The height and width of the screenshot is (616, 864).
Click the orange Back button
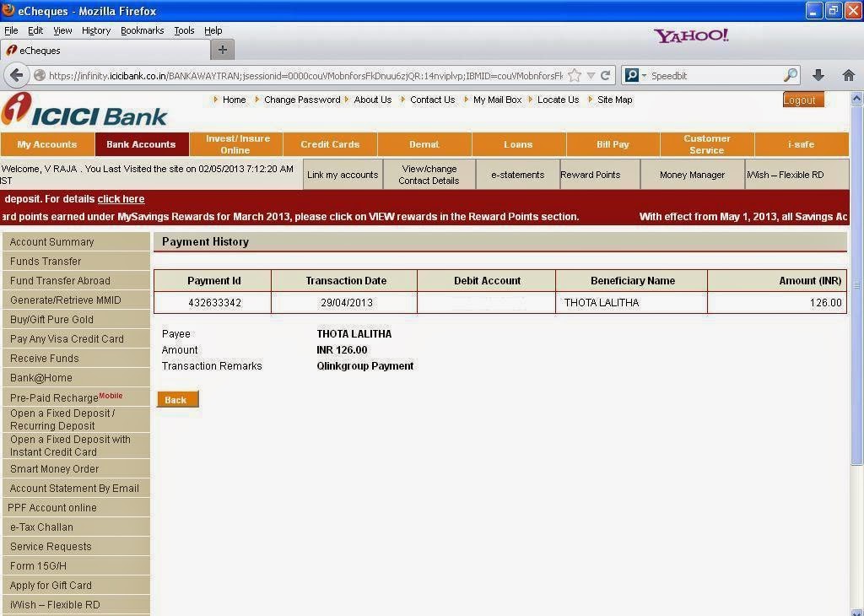(177, 399)
